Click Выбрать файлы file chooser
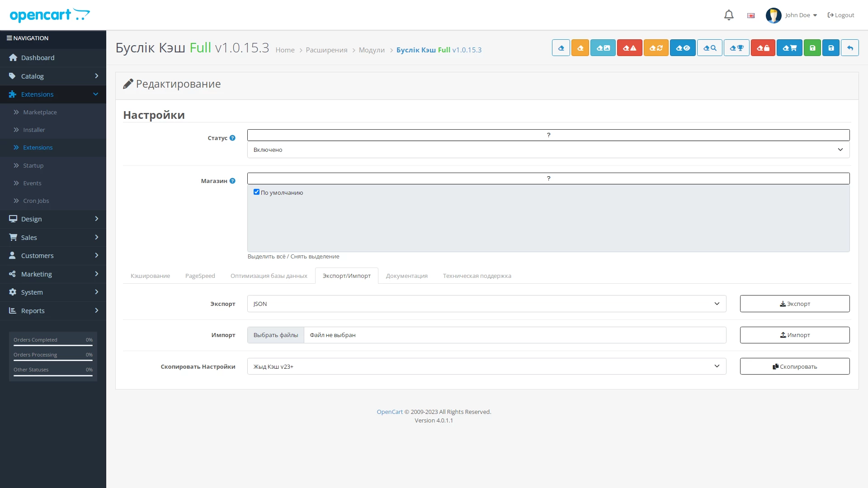Image resolution: width=868 pixels, height=488 pixels. pyautogui.click(x=276, y=335)
